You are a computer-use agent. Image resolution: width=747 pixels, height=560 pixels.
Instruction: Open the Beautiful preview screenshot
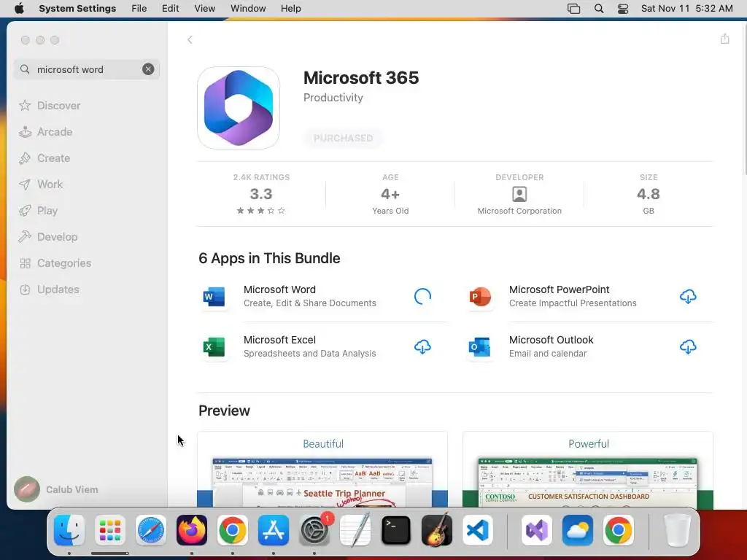[x=322, y=469]
